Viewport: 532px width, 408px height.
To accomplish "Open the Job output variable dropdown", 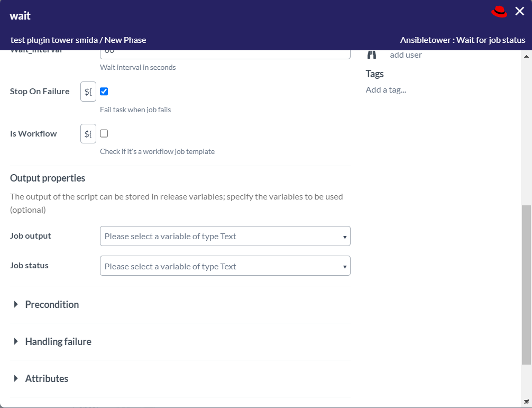I will (x=225, y=236).
